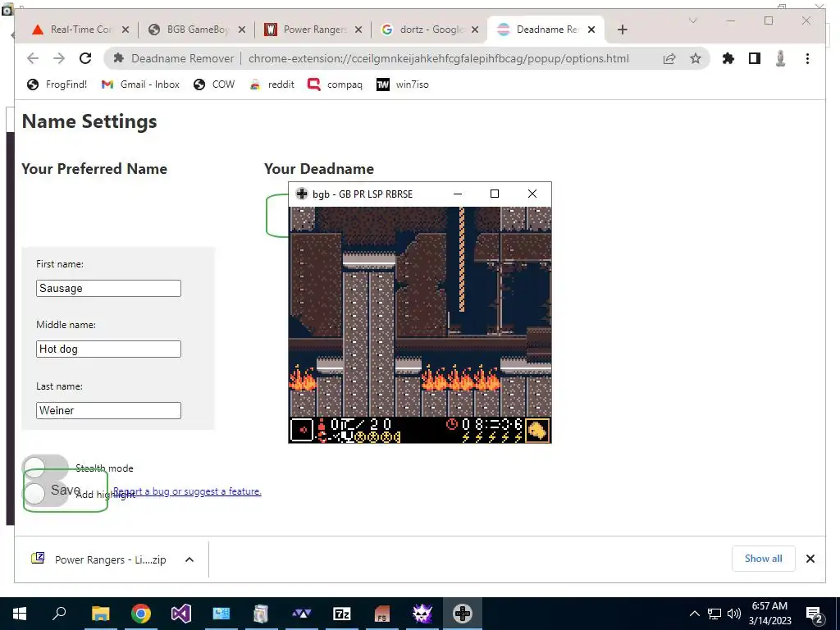Go back with the browser back arrow

33,58
